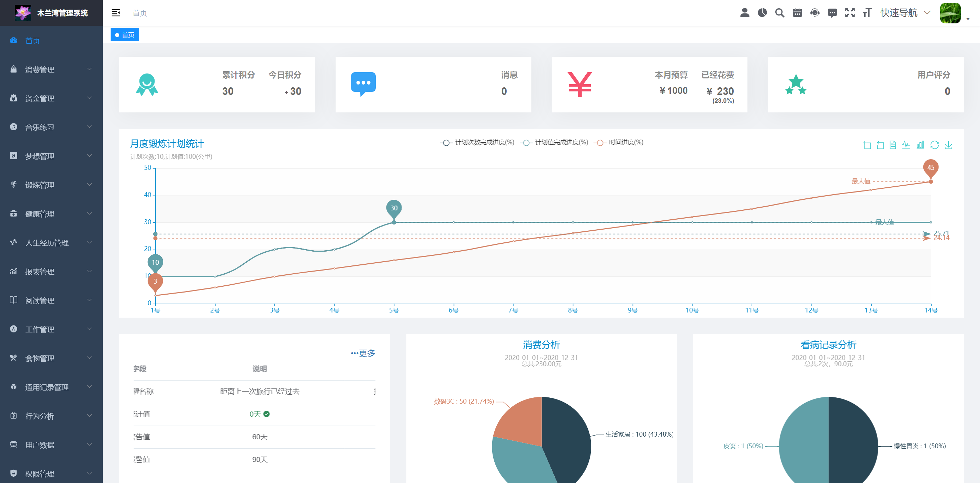Click the chart area zoom toolbox icon
Viewport: 980px width, 483px height.
click(867, 145)
